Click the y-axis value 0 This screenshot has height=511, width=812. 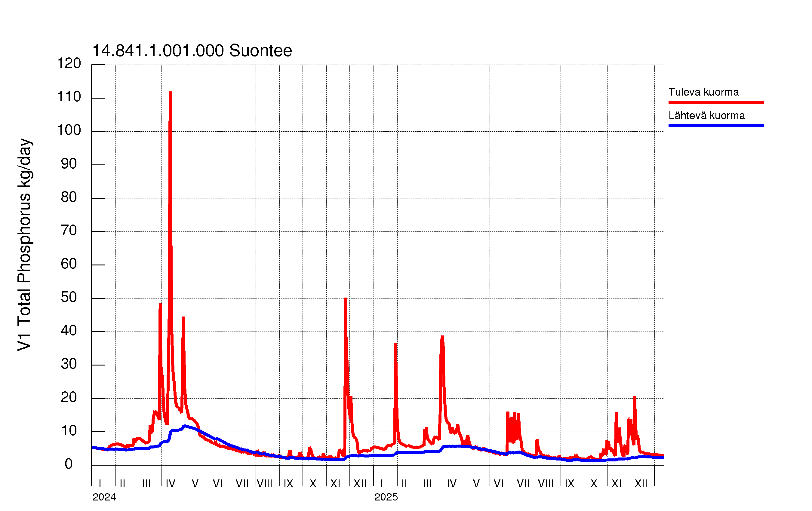pyautogui.click(x=69, y=464)
